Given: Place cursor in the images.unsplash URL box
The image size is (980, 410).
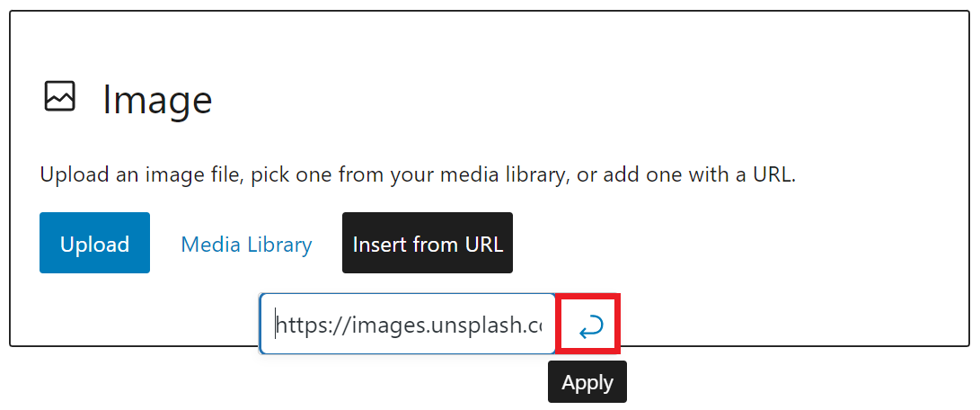Looking at the screenshot, I should 409,325.
